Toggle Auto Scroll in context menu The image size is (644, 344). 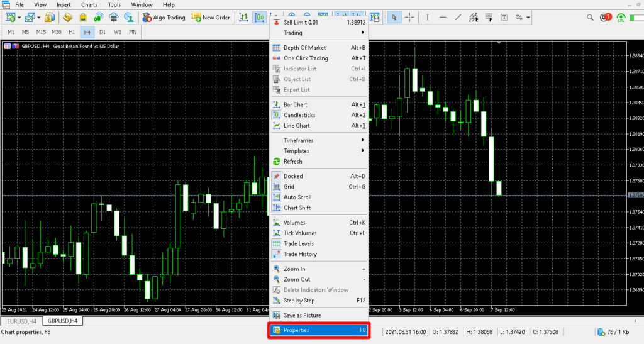[x=319, y=197]
